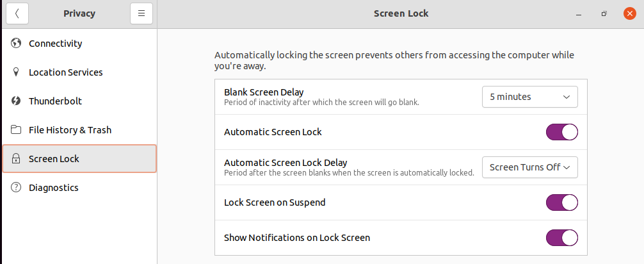The image size is (644, 264).
Task: Click the Blank Screen Delay row label
Action: click(264, 92)
